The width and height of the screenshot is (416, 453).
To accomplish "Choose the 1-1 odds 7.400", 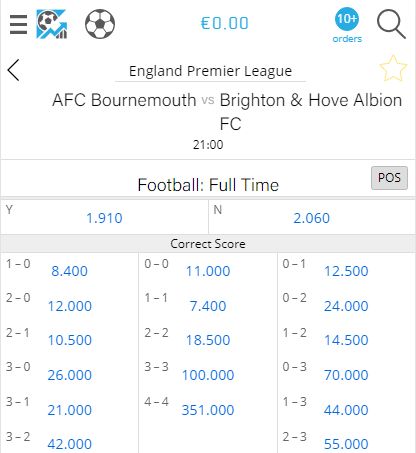I will (208, 306).
